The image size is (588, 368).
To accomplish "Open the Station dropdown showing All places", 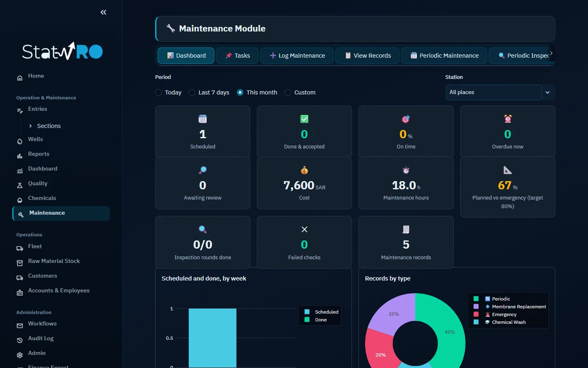I will [x=500, y=92].
